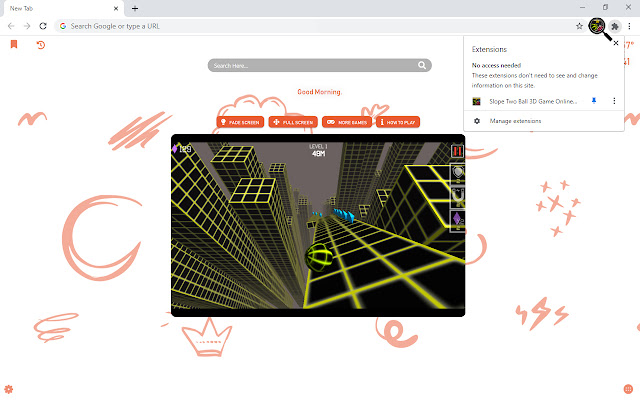Screen dimensions: 640x400
Task: Click the purple gem score counter
Action: pos(182,149)
